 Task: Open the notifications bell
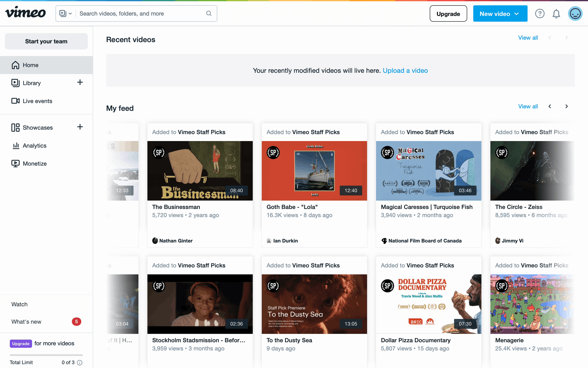point(556,14)
